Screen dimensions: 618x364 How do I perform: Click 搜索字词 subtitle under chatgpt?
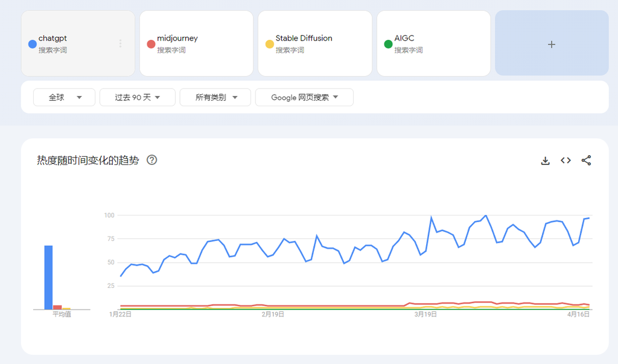pyautogui.click(x=53, y=50)
